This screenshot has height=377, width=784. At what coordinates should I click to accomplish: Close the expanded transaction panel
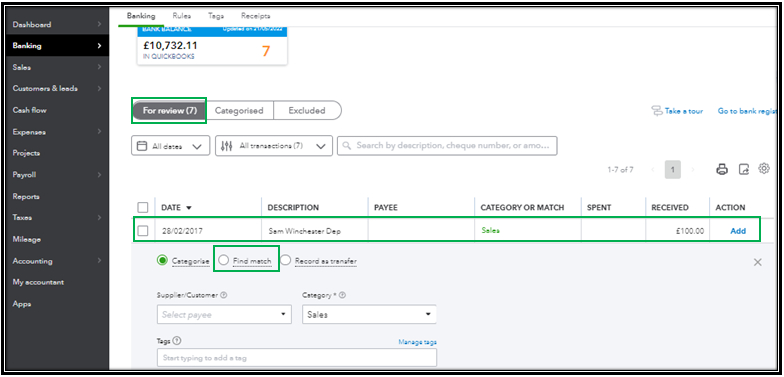pyautogui.click(x=758, y=262)
